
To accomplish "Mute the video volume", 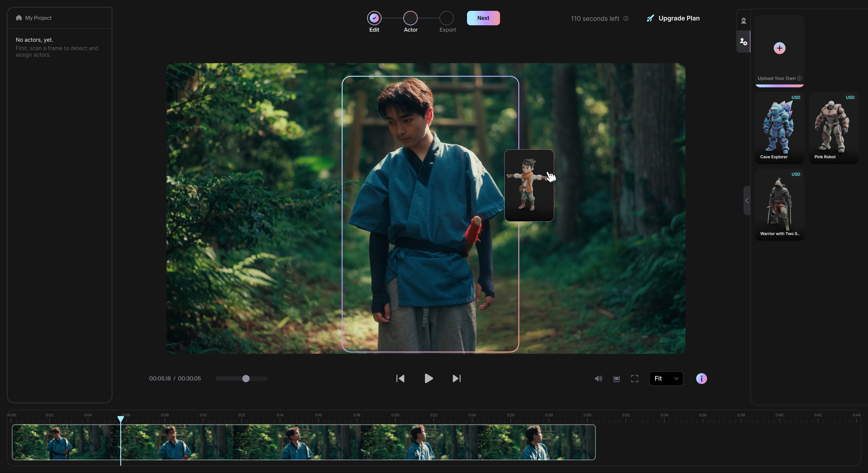I will (x=598, y=379).
